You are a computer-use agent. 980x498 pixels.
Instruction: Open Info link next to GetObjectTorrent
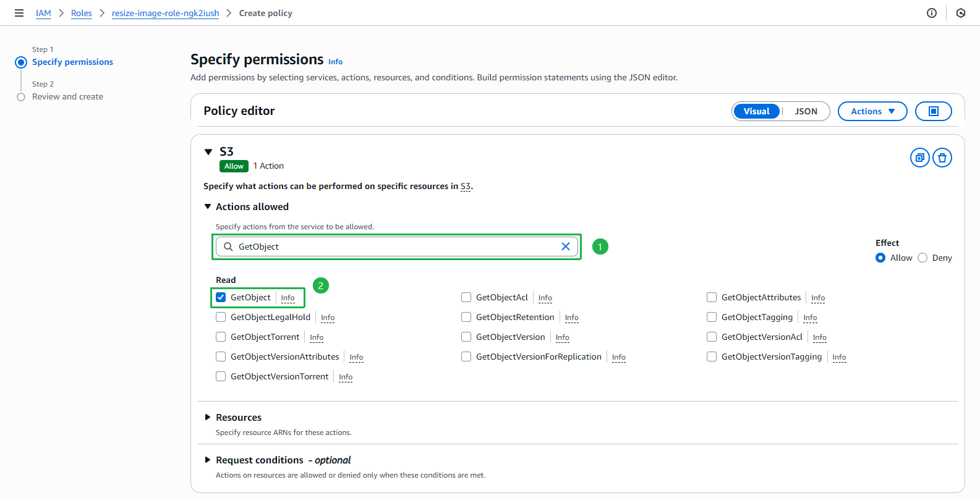[317, 337]
